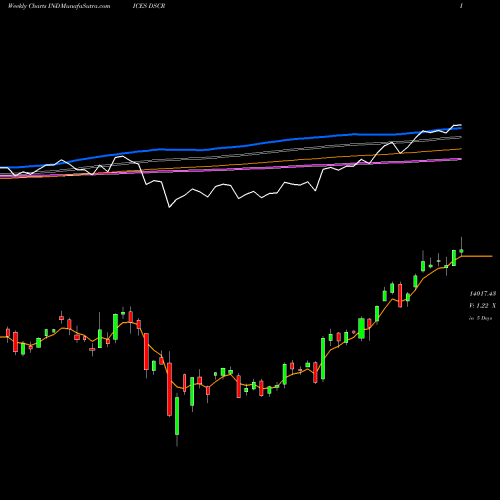Click the "V: 1.22 X" volume text
This screenshot has width=500, height=500.
click(483, 306)
